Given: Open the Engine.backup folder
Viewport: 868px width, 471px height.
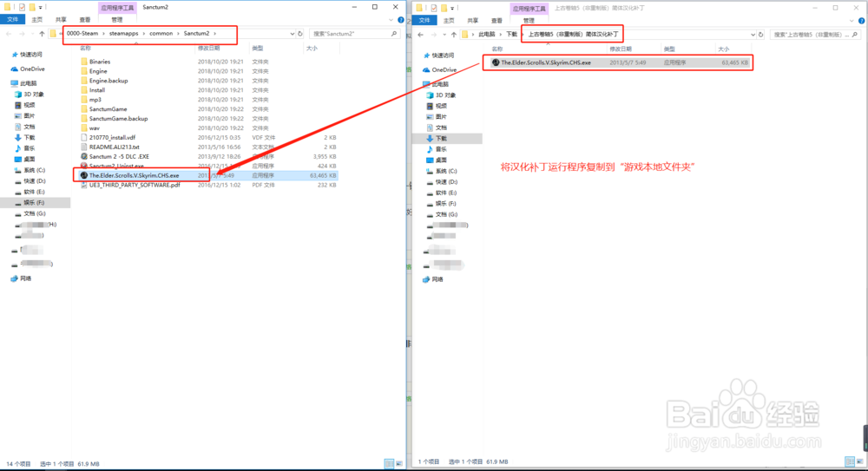Looking at the screenshot, I should 108,81.
